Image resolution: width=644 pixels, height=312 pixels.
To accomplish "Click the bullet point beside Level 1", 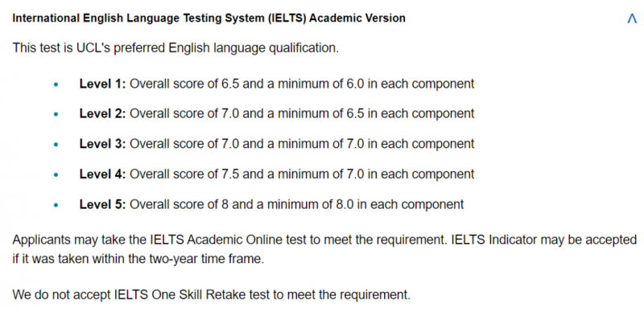I will 56,84.
